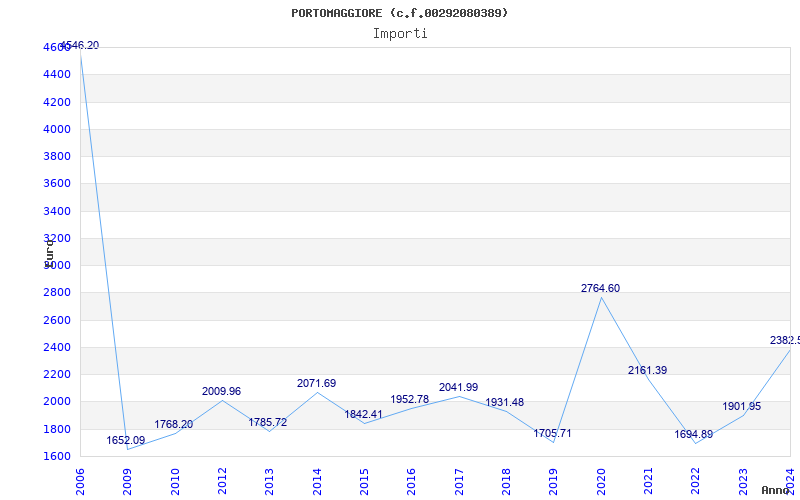Click y-axis tick label 2200
The image size is (800, 500).
(x=57, y=374)
